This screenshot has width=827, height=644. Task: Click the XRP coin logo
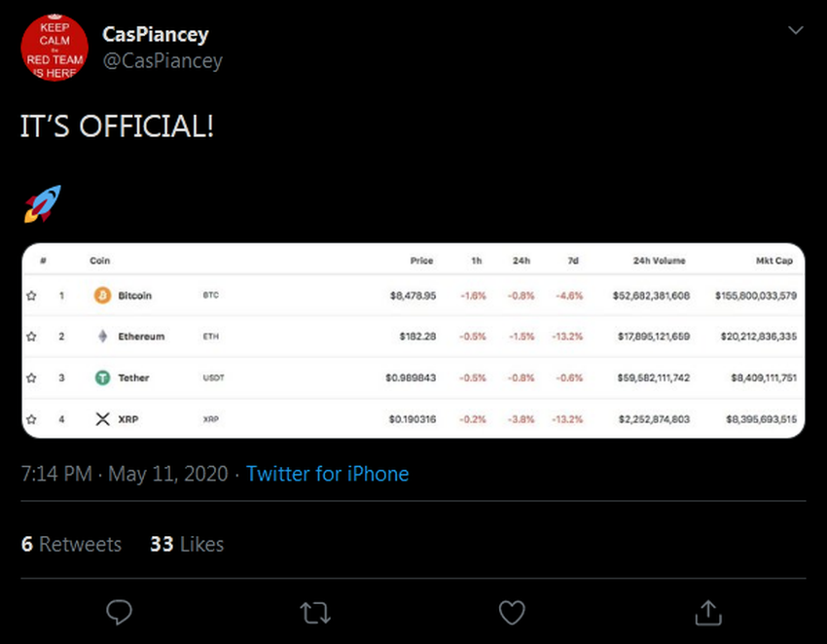[x=102, y=419]
